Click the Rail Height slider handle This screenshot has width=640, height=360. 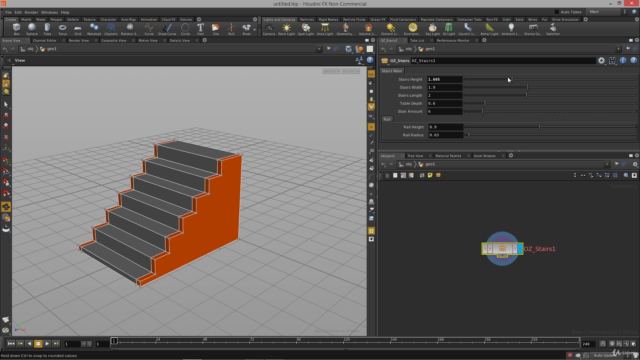point(539,127)
